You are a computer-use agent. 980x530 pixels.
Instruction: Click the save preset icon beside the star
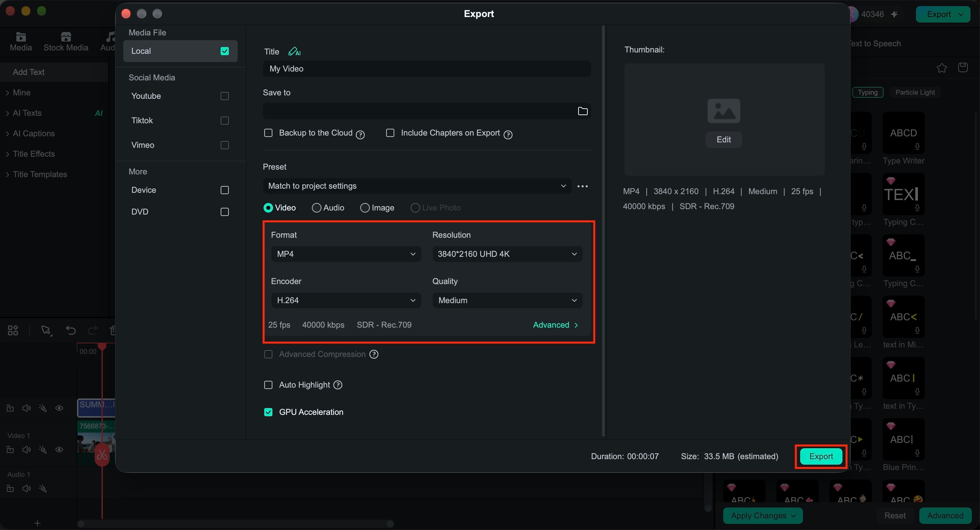963,67
